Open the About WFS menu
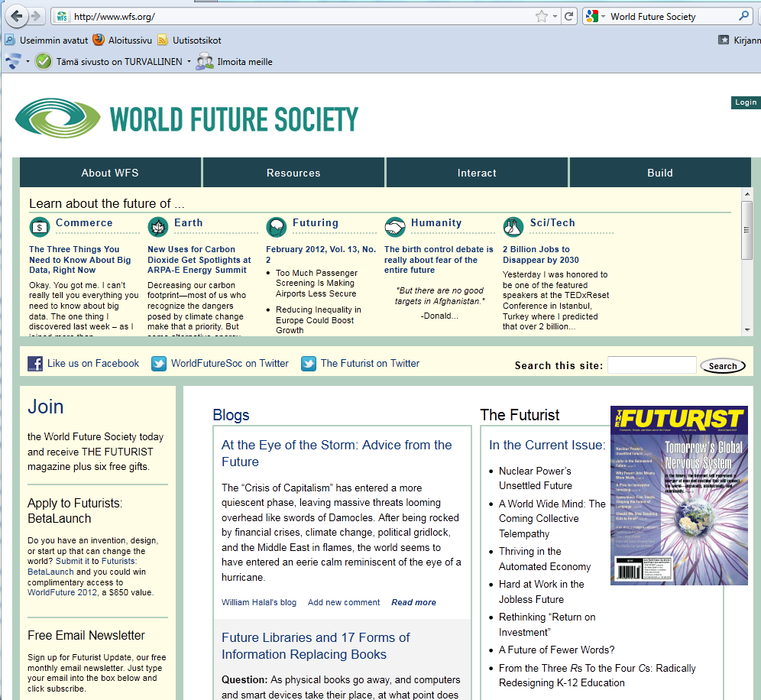This screenshot has height=700, width=761. click(110, 173)
